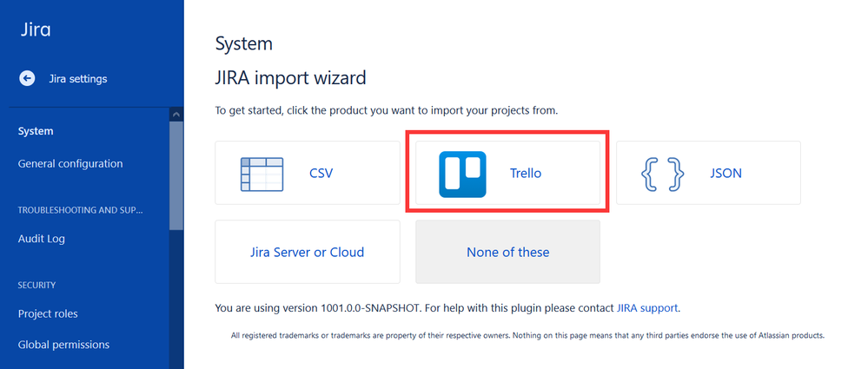Click the SECURITY section label
Viewport: 868px width, 369px height.
[36, 286]
